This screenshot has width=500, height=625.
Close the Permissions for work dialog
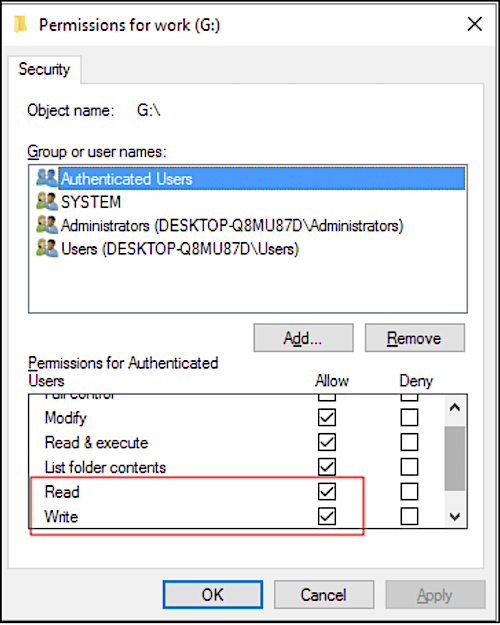[474, 24]
